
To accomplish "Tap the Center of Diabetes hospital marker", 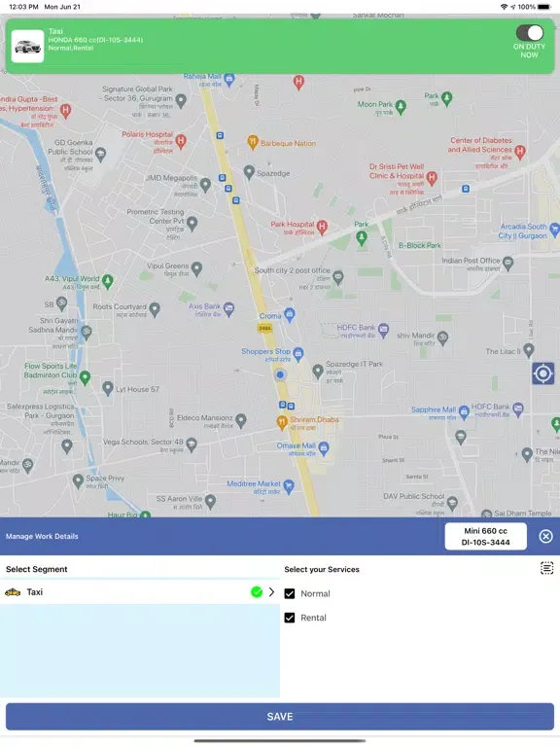I will tap(520, 152).
